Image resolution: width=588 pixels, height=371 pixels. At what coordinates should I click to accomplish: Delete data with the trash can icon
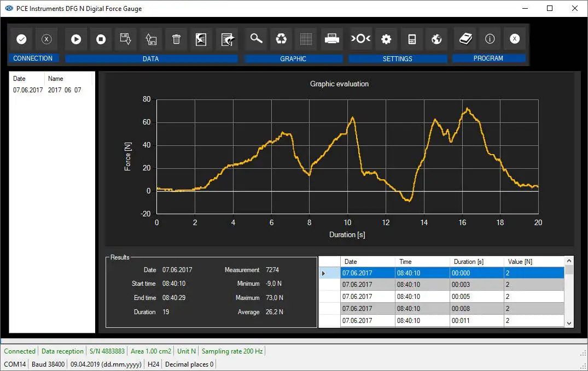(x=176, y=39)
